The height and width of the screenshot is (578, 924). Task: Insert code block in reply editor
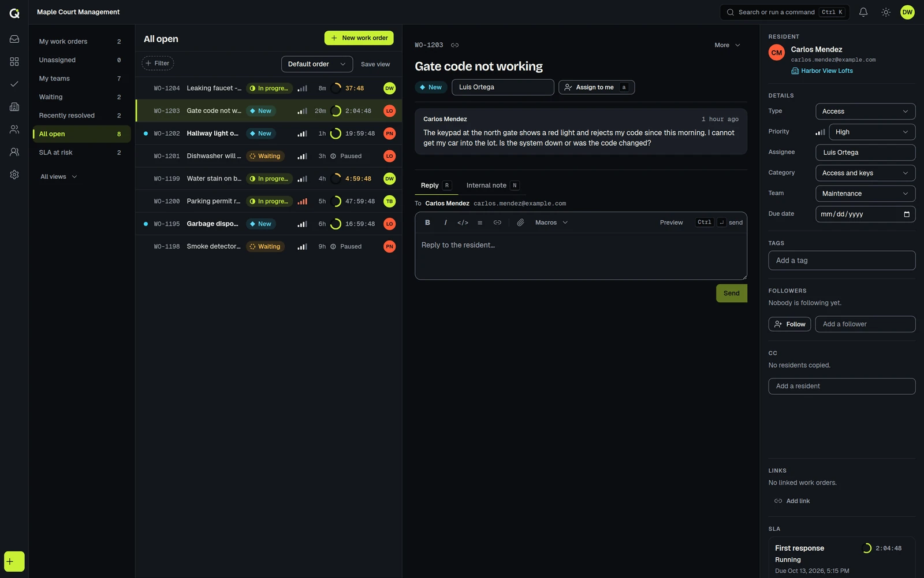click(463, 223)
